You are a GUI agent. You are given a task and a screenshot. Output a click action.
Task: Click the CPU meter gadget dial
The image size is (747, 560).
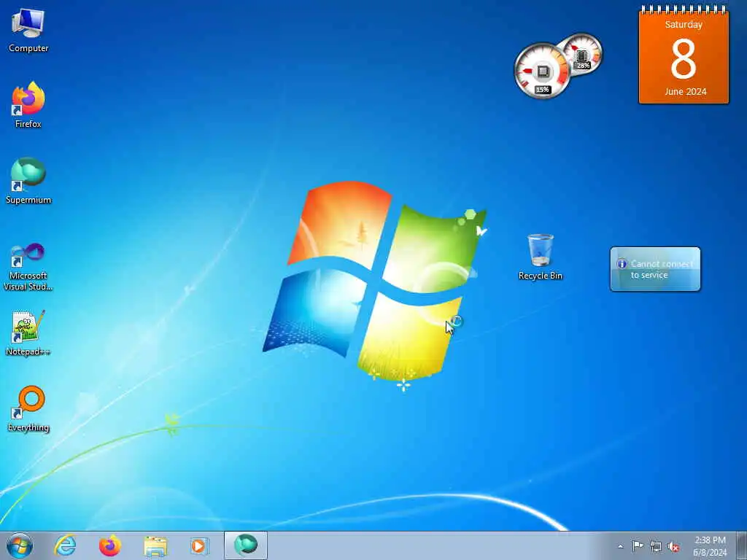pos(542,71)
